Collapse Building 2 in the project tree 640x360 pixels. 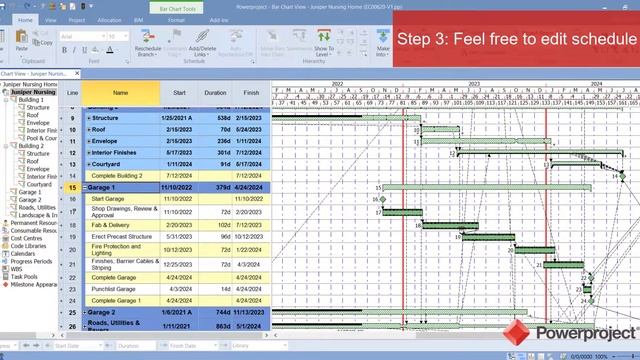[6, 146]
